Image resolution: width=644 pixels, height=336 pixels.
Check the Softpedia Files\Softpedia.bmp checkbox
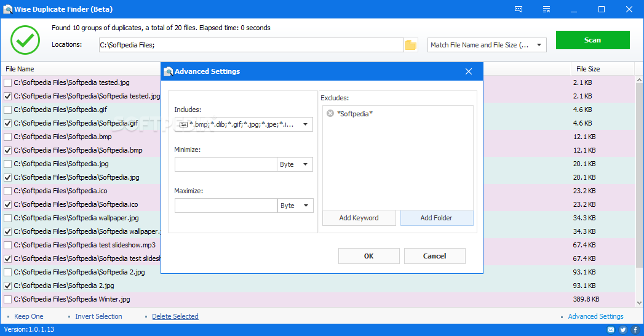(x=7, y=137)
